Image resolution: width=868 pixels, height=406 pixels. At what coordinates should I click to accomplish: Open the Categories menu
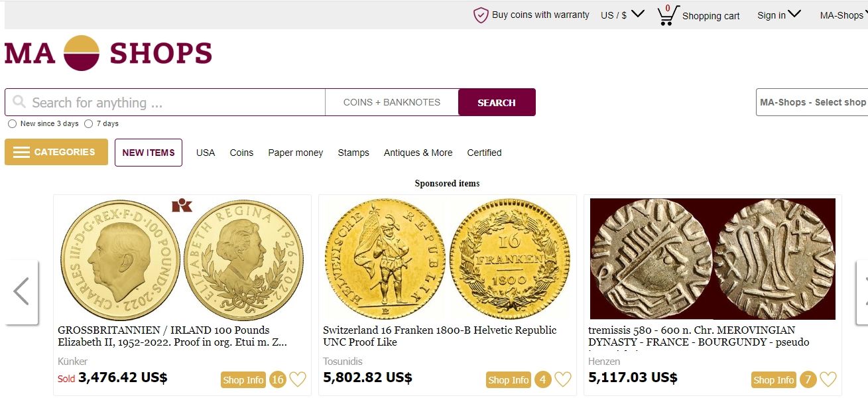[x=56, y=152]
